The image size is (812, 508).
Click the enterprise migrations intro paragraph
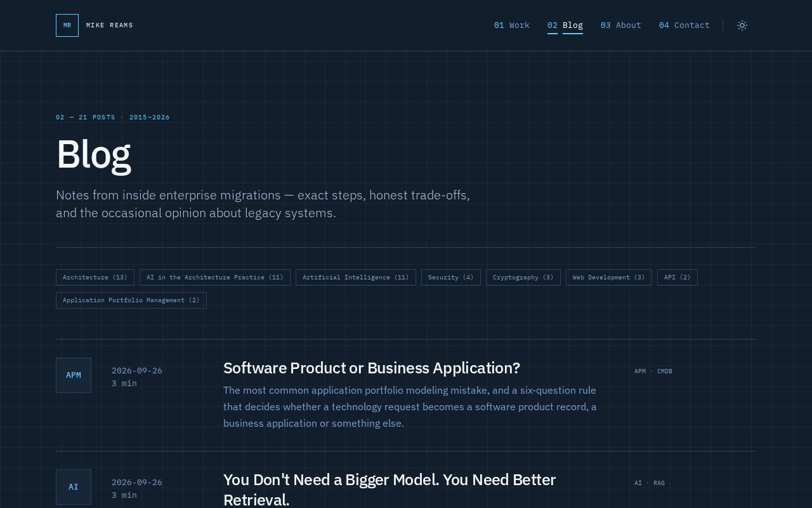coord(263,204)
